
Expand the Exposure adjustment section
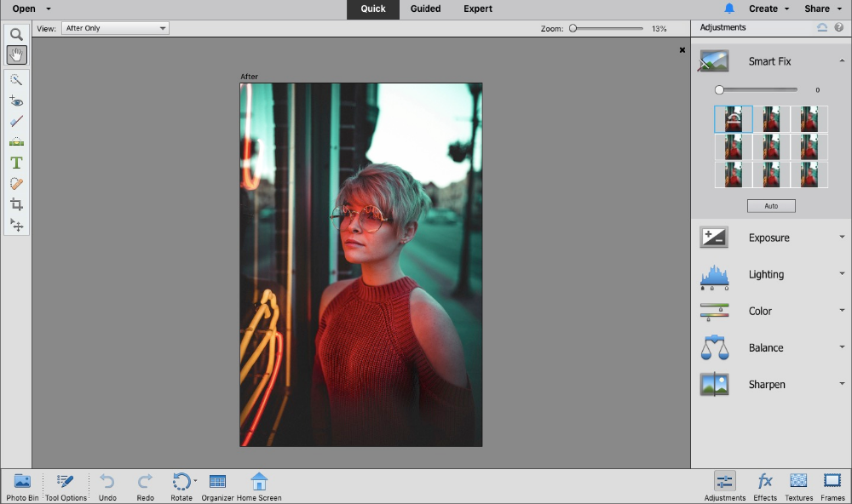[x=771, y=238]
